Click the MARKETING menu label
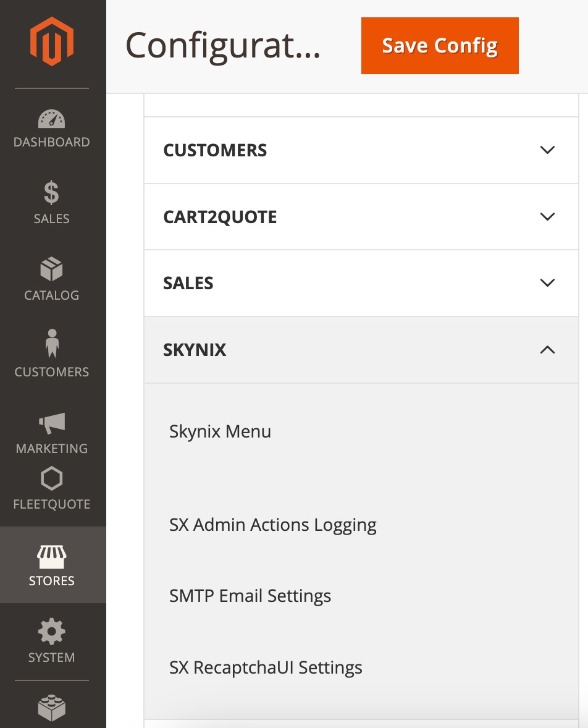 click(x=51, y=449)
